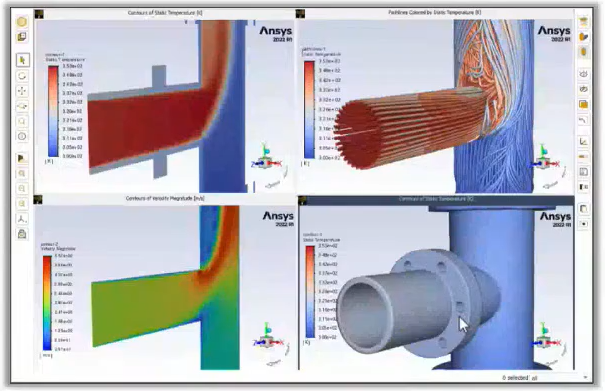
Task: Click the zoom to selection icon
Action: pos(22,203)
